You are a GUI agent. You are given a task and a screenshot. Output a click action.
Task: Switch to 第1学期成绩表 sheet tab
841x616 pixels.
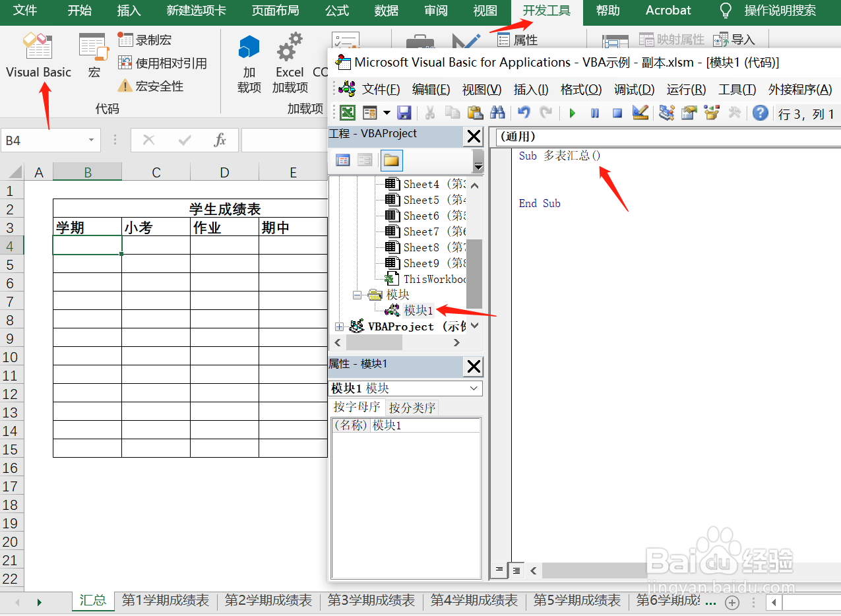tap(166, 601)
